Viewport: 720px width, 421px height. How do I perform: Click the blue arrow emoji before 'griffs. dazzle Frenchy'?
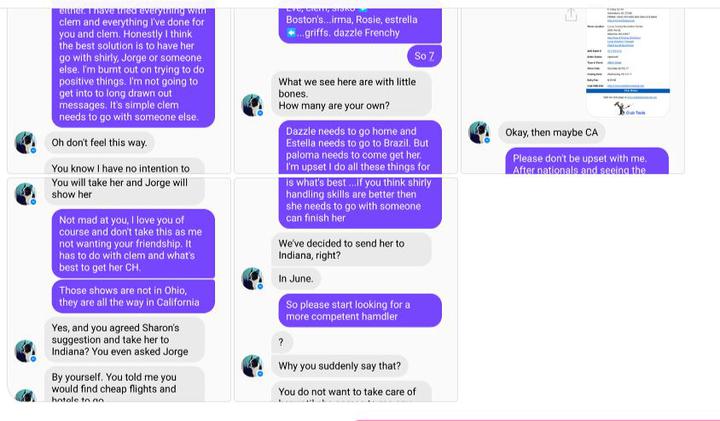pos(291,33)
